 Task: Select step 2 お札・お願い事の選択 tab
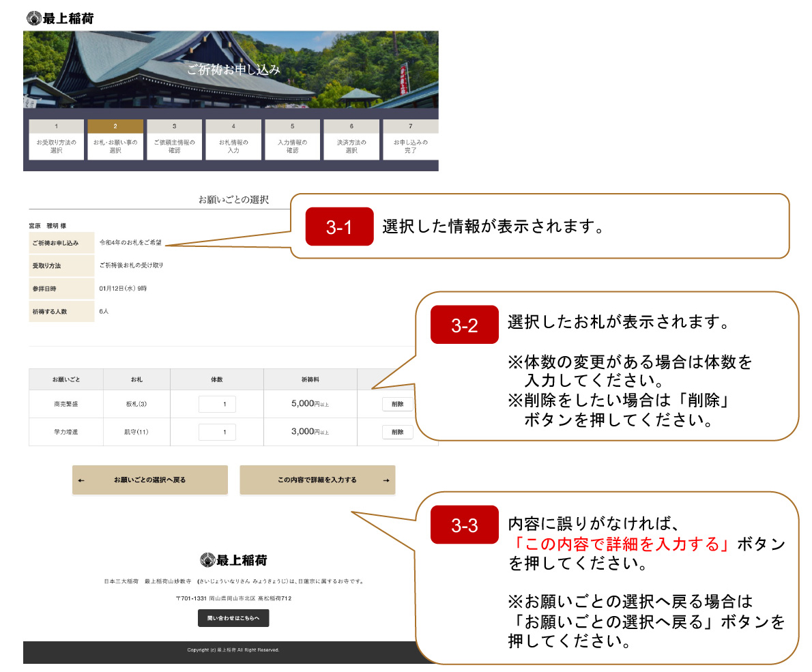[115, 140]
